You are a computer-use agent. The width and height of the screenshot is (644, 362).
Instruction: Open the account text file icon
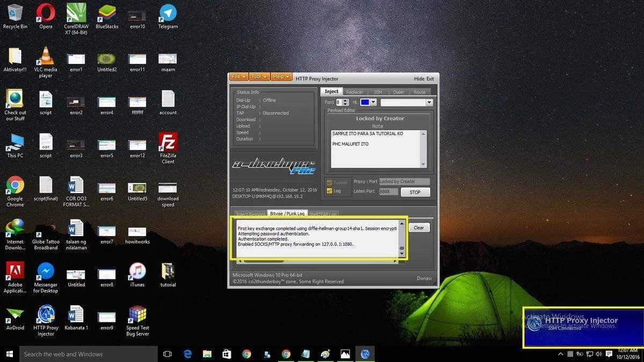tap(168, 102)
